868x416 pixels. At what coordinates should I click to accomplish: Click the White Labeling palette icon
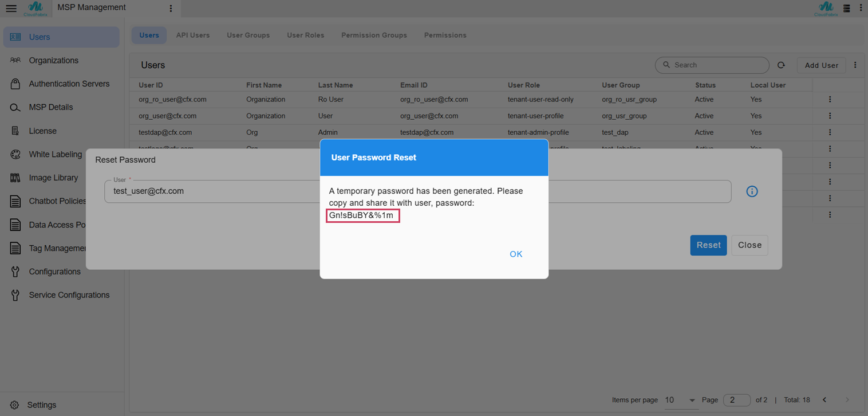[x=15, y=154]
